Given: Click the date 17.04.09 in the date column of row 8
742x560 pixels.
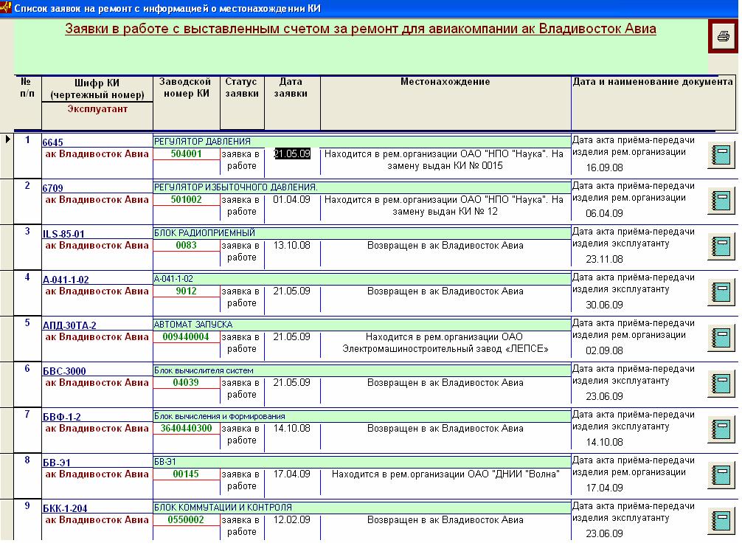Looking at the screenshot, I should pyautogui.click(x=292, y=474).
